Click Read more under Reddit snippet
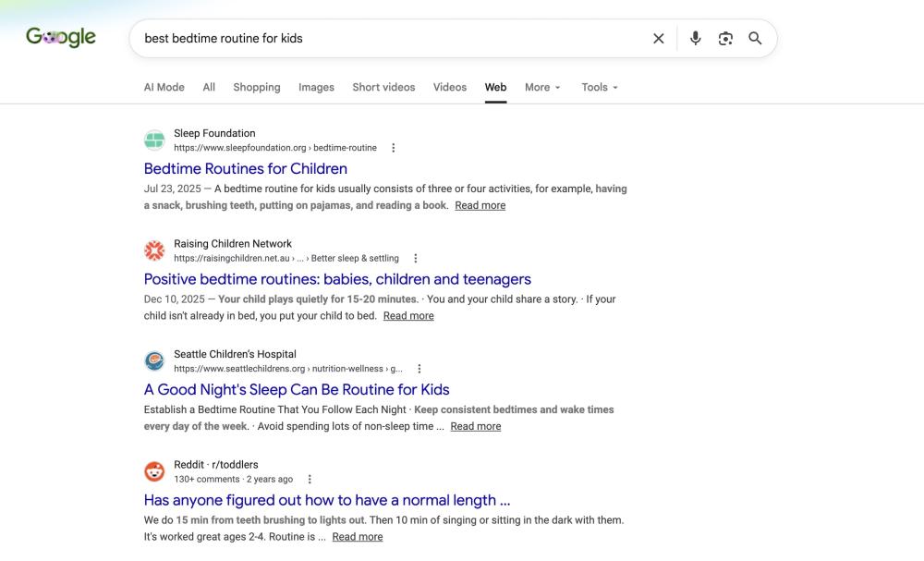The image size is (924, 561). pos(357,537)
